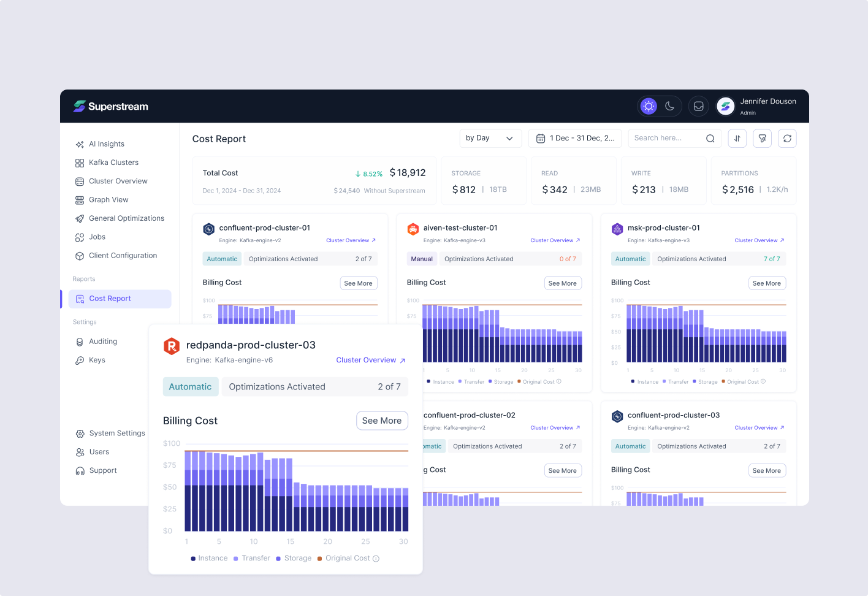Open Cluster Overview link for aiven-test-cluster-01
The image size is (868, 596).
pos(555,240)
